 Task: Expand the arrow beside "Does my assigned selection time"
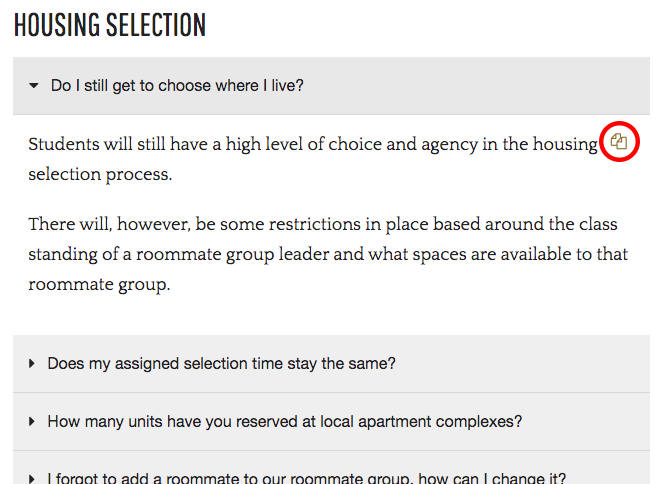pos(31,364)
